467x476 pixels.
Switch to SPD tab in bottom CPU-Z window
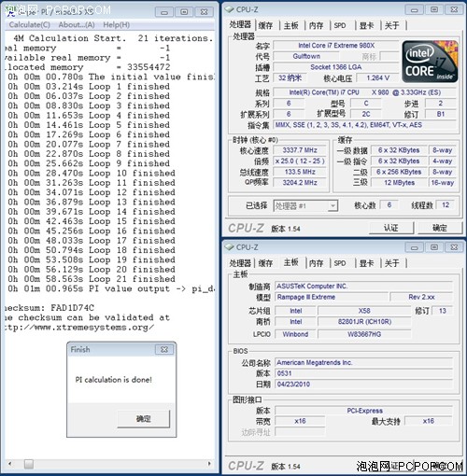[x=340, y=263]
